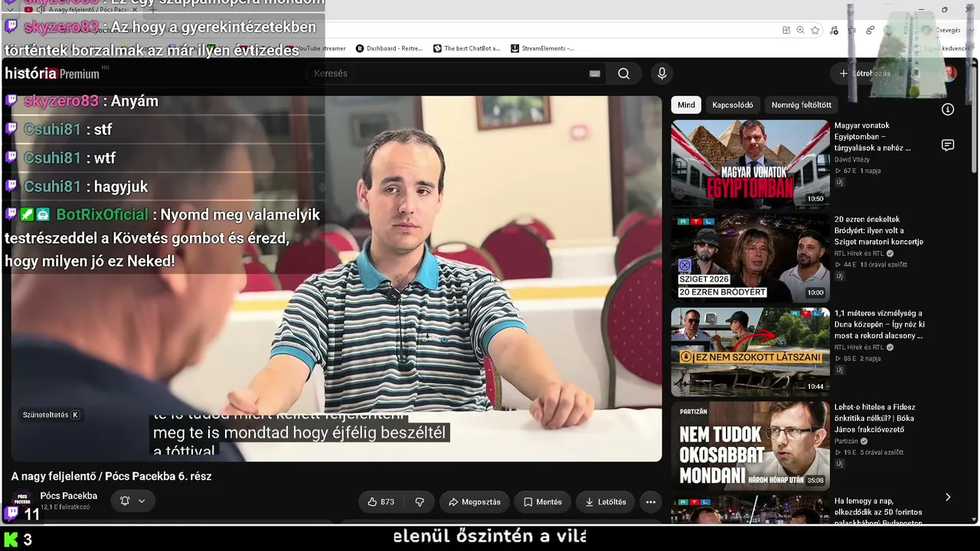Click the video title 'A nagy feljelentő / Pócs Pacekba 6. rész'
980x551 pixels.
coord(111,476)
